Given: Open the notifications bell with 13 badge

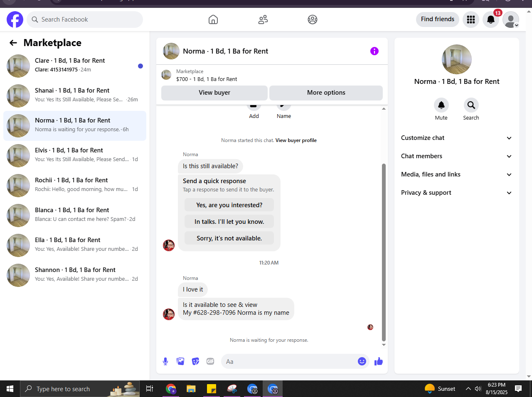Looking at the screenshot, I should 491,20.
